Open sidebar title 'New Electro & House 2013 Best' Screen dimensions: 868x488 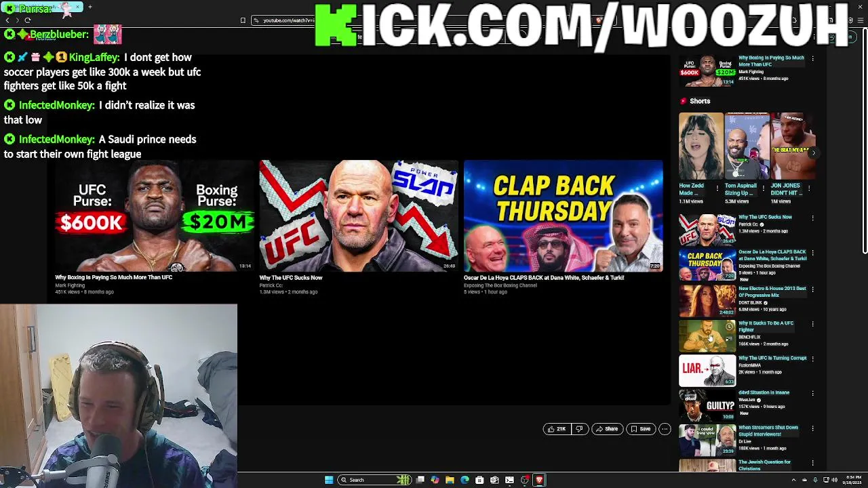(772, 291)
